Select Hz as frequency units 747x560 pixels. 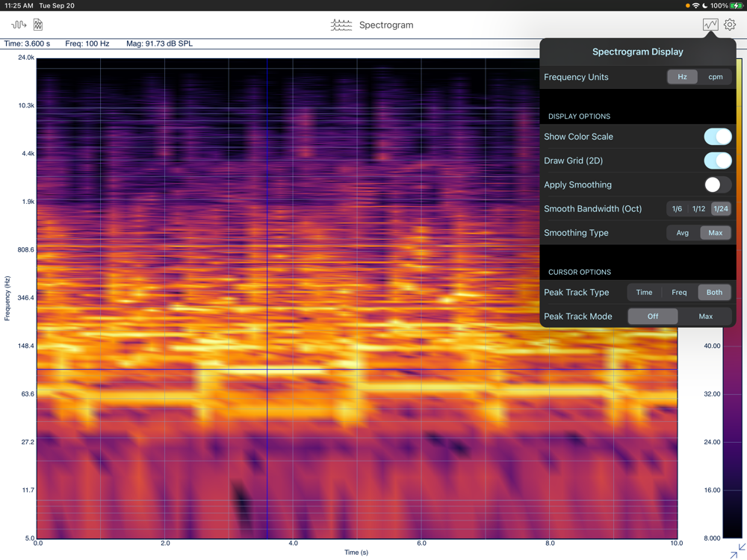tap(682, 77)
